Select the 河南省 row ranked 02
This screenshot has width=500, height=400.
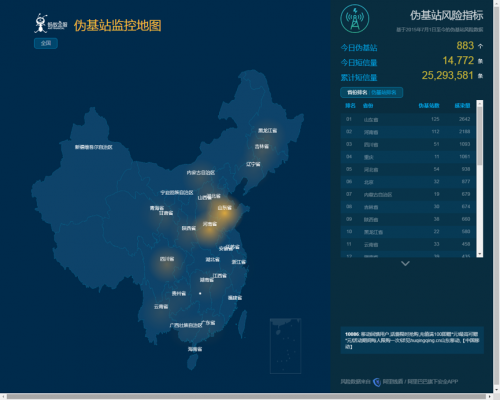(408, 132)
